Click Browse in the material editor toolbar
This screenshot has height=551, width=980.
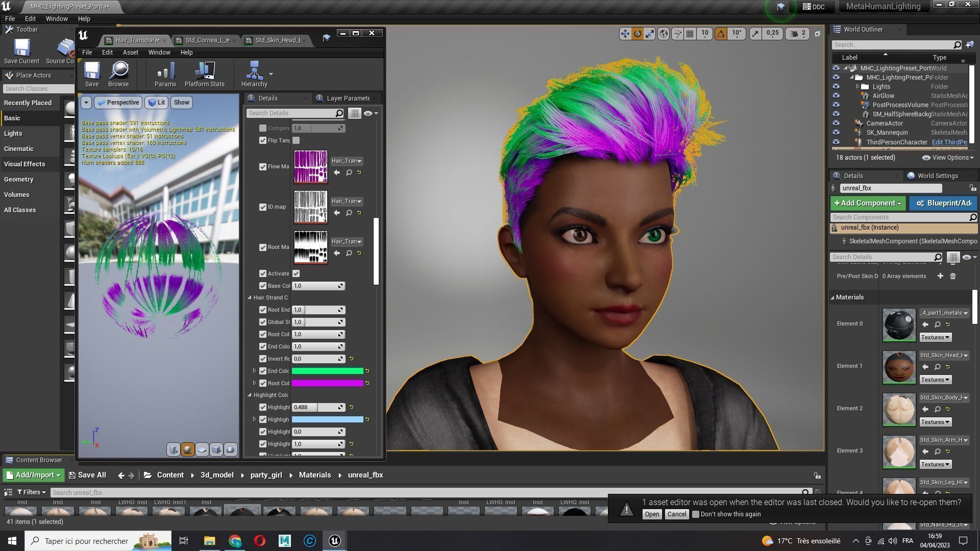pos(118,74)
